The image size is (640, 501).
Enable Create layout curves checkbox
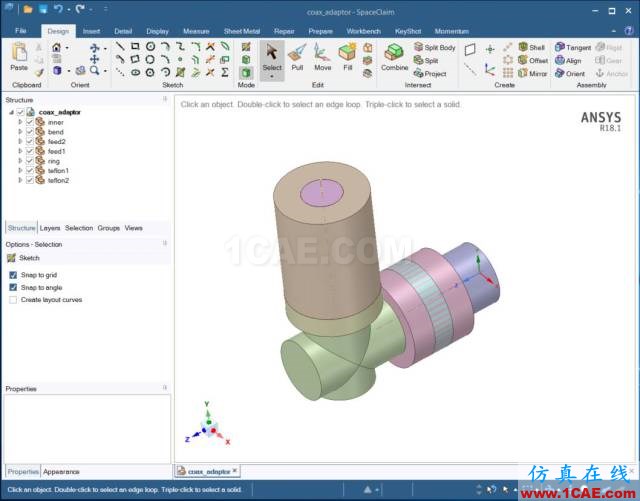(13, 300)
